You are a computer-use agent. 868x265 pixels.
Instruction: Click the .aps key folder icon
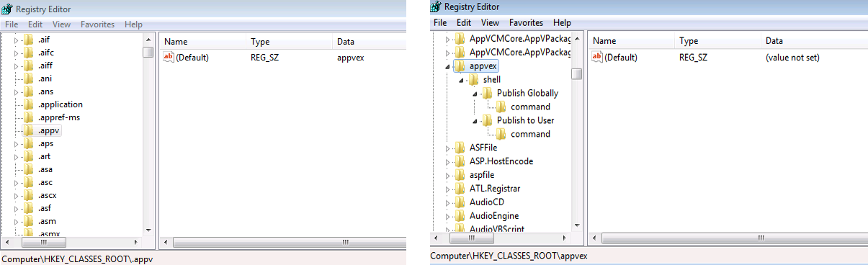[x=29, y=143]
